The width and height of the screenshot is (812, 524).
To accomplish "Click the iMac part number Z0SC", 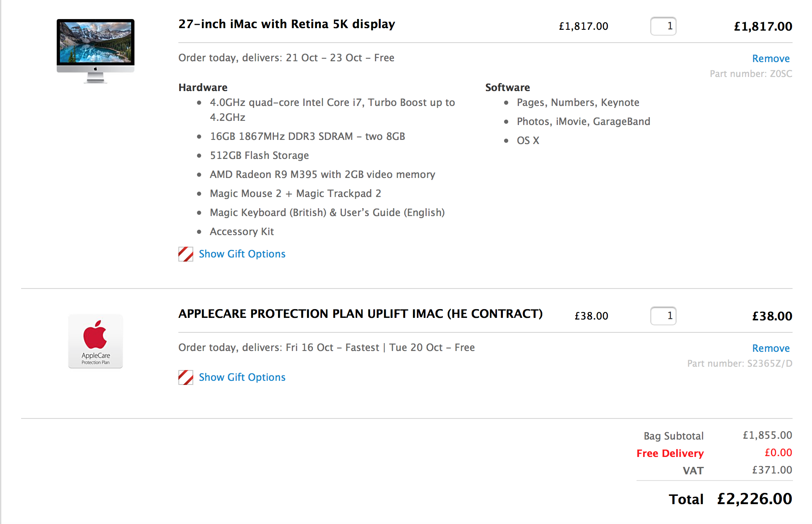I will pos(750,74).
